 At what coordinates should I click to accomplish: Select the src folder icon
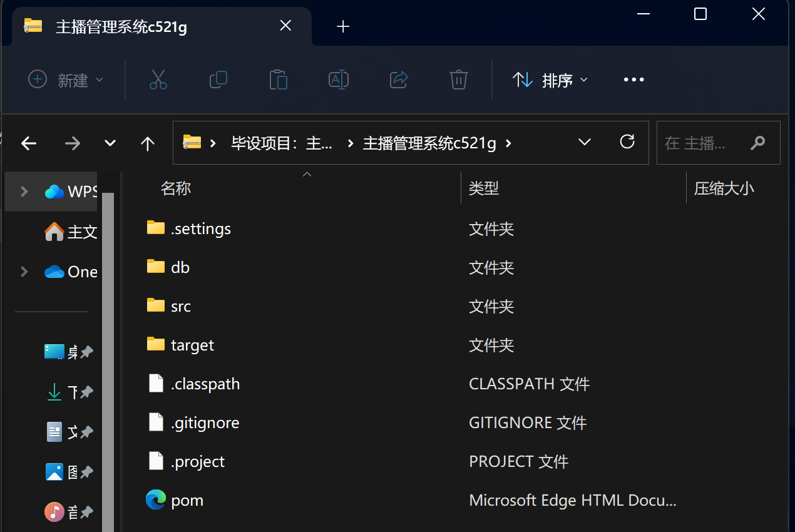(156, 305)
